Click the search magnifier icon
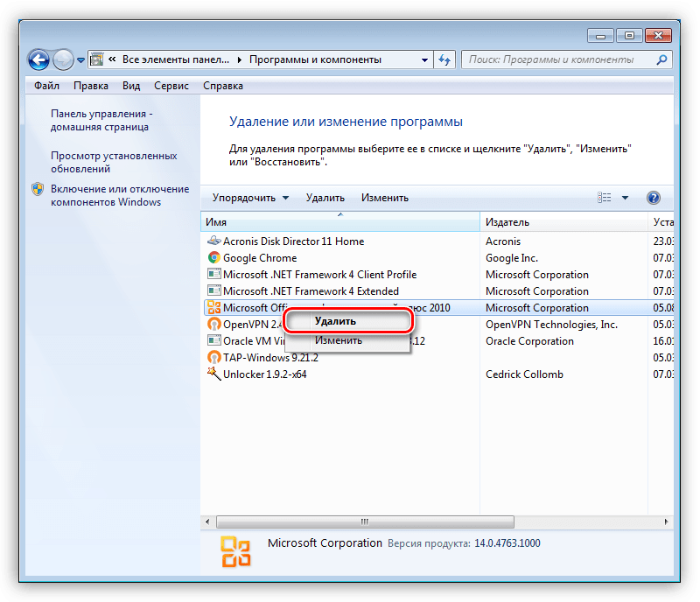The width and height of the screenshot is (700, 602). click(661, 59)
